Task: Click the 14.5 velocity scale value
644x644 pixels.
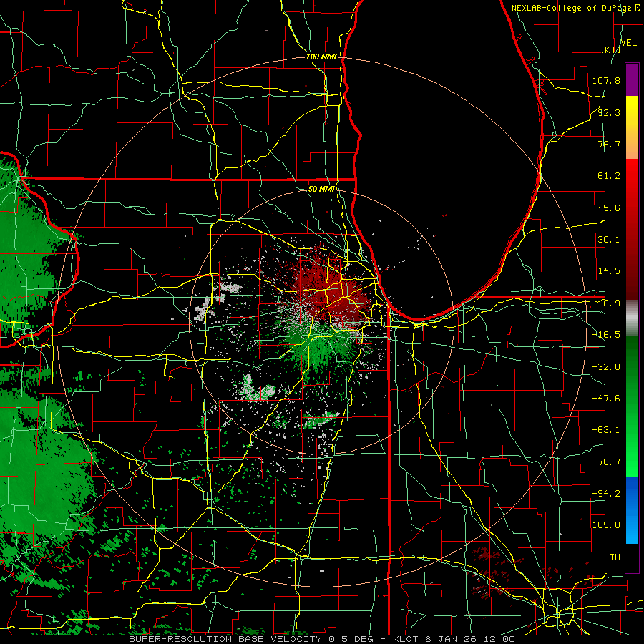Action: pos(609,271)
